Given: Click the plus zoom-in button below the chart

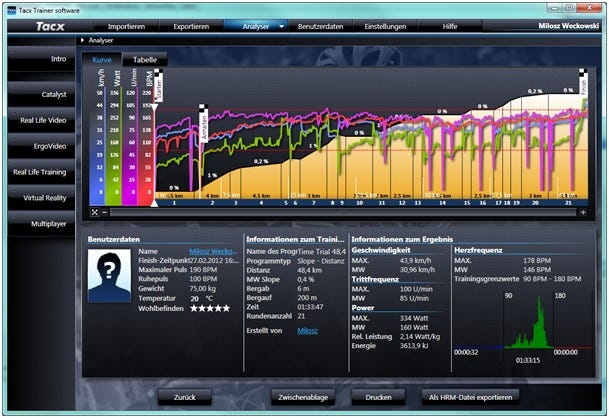Looking at the screenshot, I should click(583, 212).
